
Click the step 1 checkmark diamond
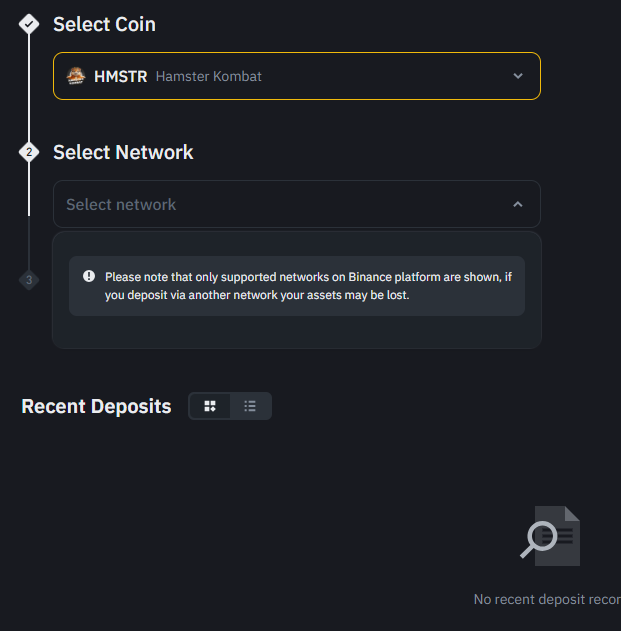point(29,24)
